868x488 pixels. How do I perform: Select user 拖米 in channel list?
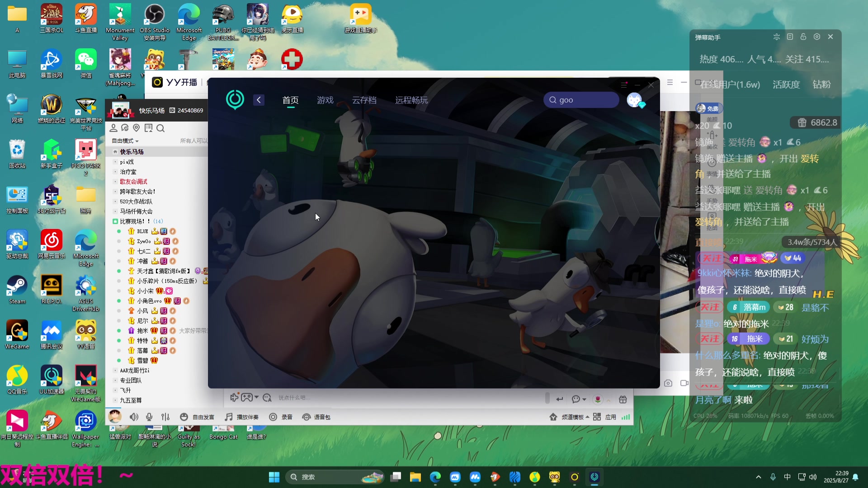142,331
